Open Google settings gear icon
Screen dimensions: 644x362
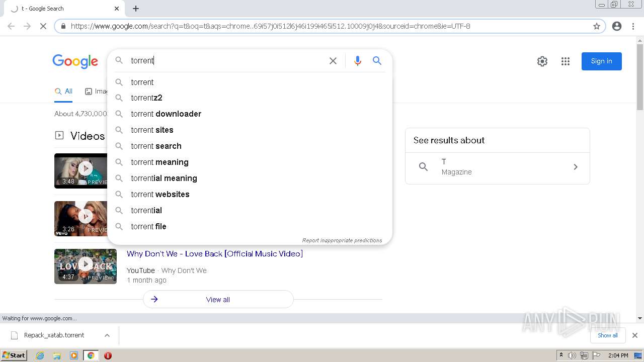[542, 61]
